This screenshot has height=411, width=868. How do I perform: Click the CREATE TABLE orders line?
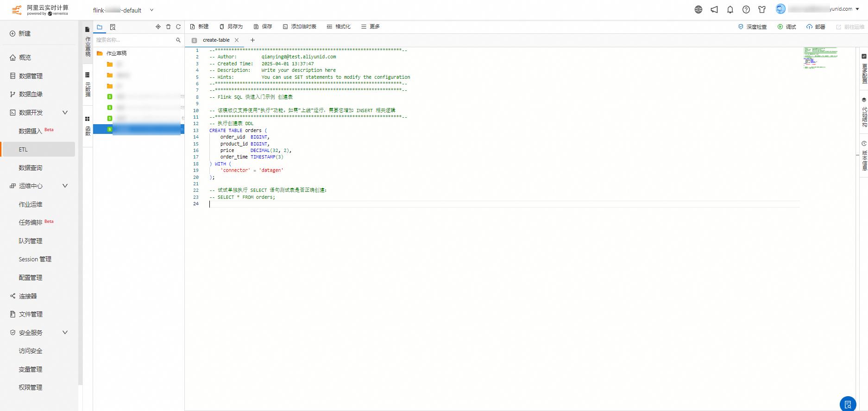tap(238, 130)
